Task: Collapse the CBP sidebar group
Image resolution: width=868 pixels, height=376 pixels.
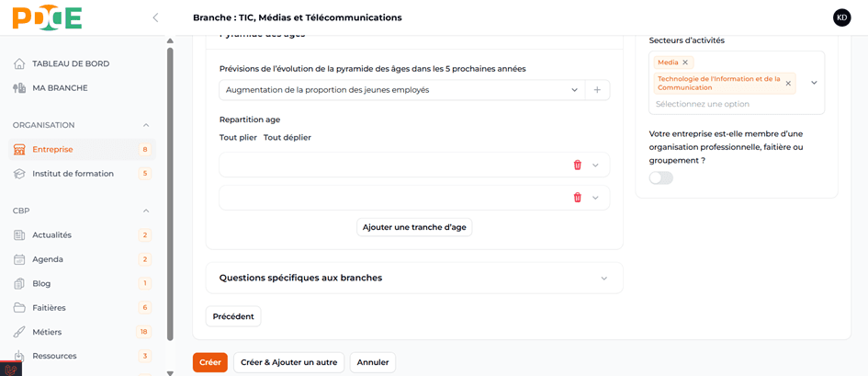Action: (x=146, y=211)
